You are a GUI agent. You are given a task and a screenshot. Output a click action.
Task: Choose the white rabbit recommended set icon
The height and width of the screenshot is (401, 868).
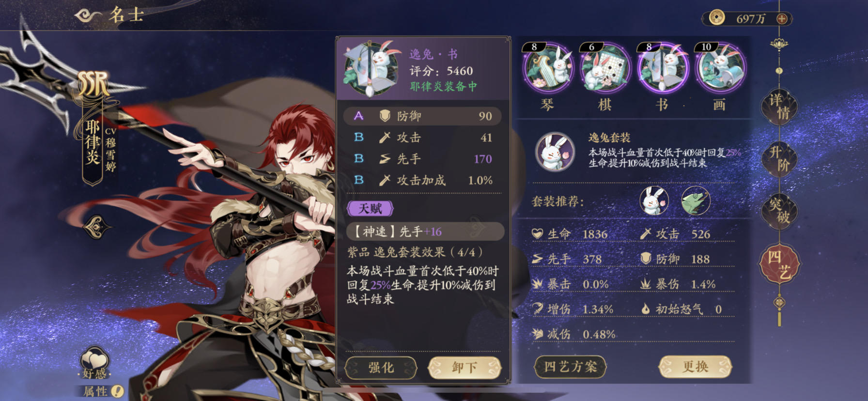(654, 200)
